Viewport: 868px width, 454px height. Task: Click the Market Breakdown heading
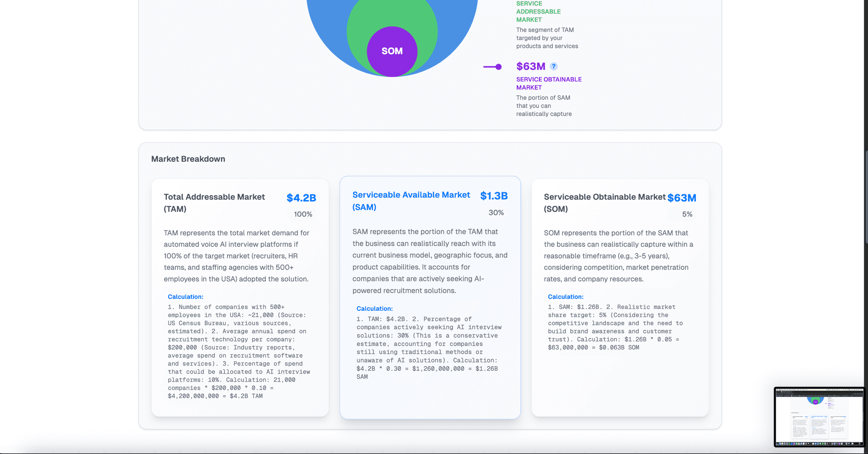click(x=188, y=159)
